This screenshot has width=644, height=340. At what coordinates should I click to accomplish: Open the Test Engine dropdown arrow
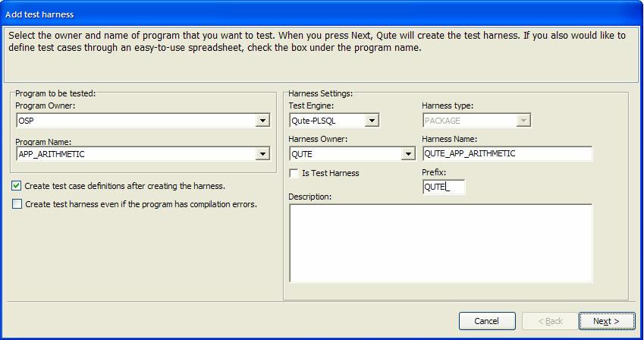tap(372, 121)
